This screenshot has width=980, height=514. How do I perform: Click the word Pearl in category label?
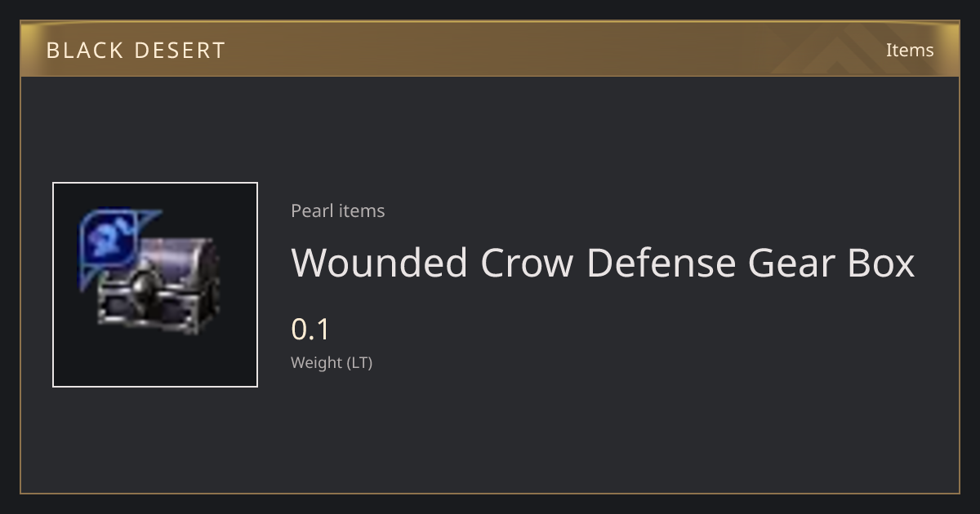pos(312,210)
